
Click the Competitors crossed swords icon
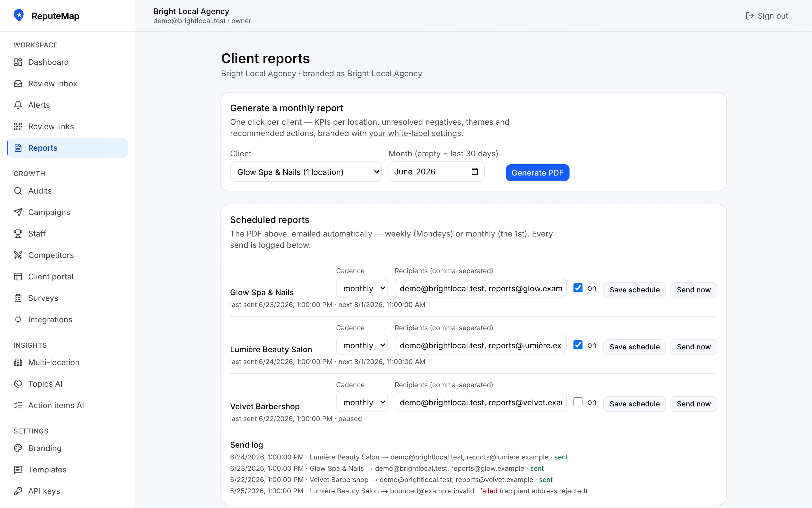coord(18,255)
